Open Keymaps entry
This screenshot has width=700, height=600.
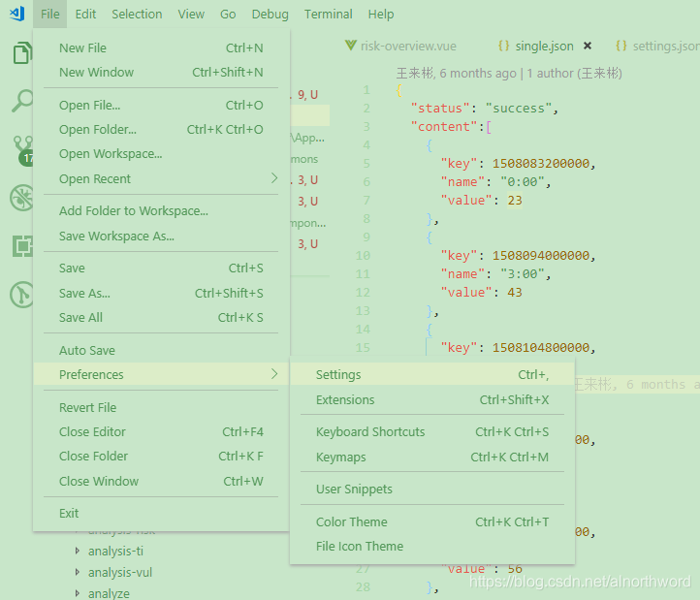tap(432, 457)
